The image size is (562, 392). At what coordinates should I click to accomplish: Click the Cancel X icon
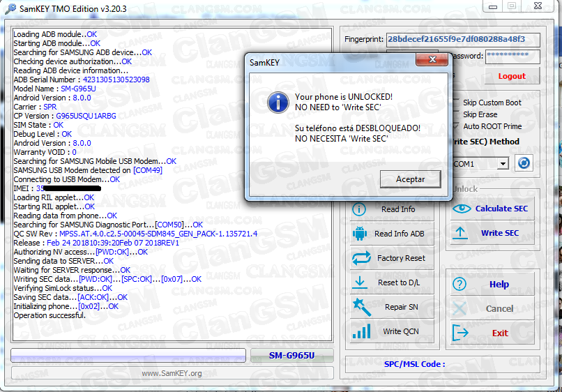coord(459,308)
